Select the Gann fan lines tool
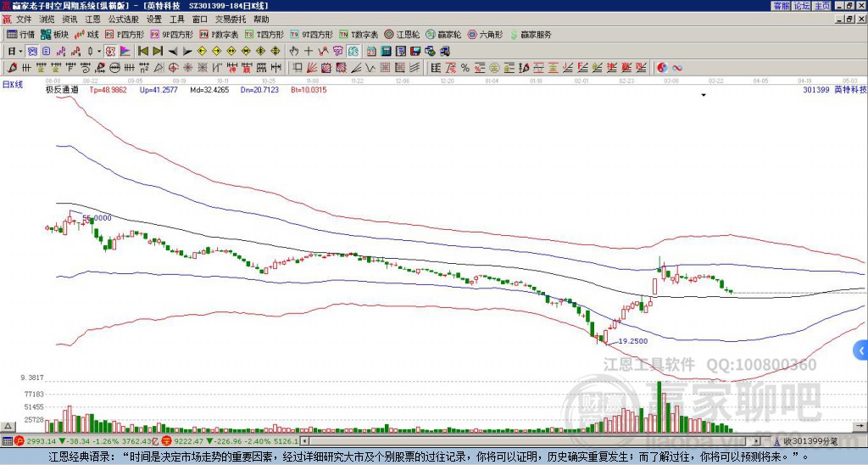This screenshot has width=868, height=465. (x=312, y=68)
